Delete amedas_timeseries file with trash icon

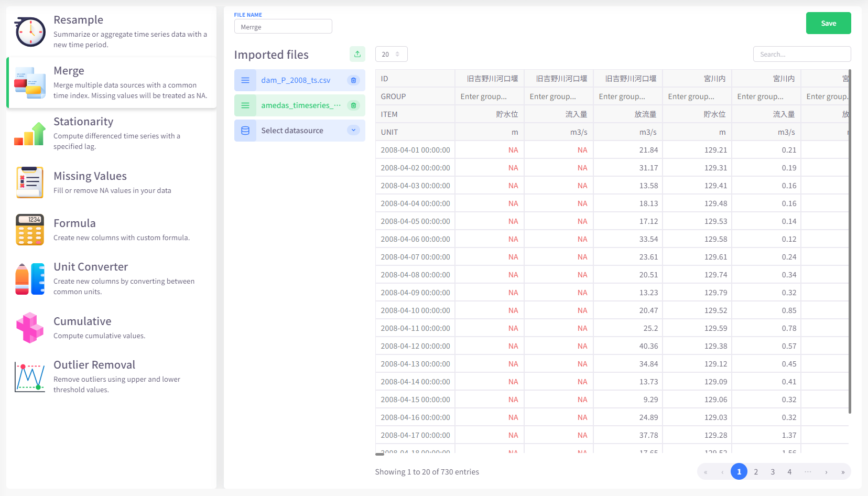click(353, 105)
